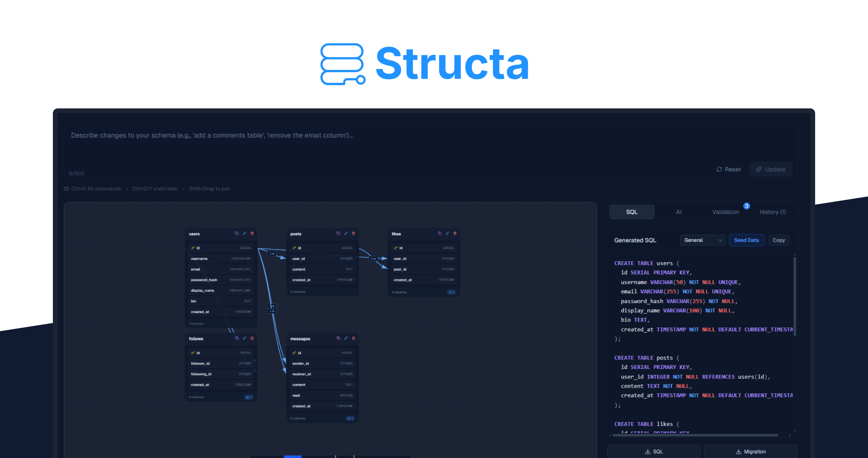Duplicate the posts table
The image size is (868, 458).
pyautogui.click(x=338, y=233)
